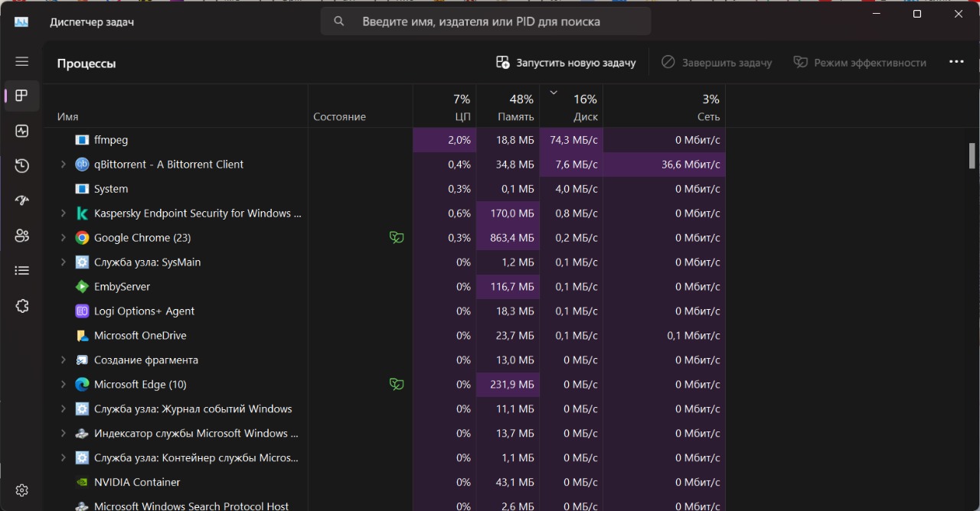Screen dimensions: 980x511
Task: Expand the qBittorrent process group
Action: [64, 164]
